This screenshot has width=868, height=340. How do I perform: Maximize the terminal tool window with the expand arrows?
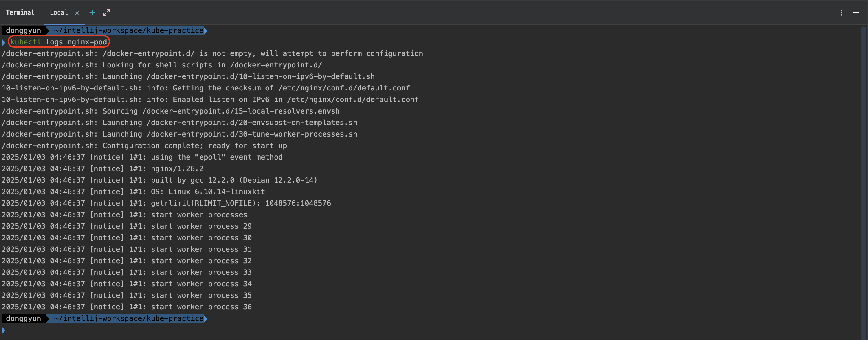pos(107,13)
